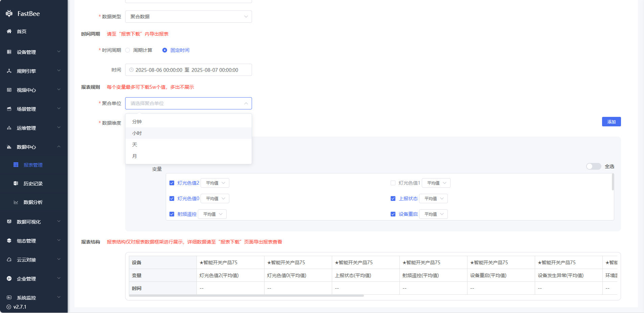Image resolution: width=644 pixels, height=313 pixels.
Task: Click the 报表管理 grid icon
Action: point(16,165)
